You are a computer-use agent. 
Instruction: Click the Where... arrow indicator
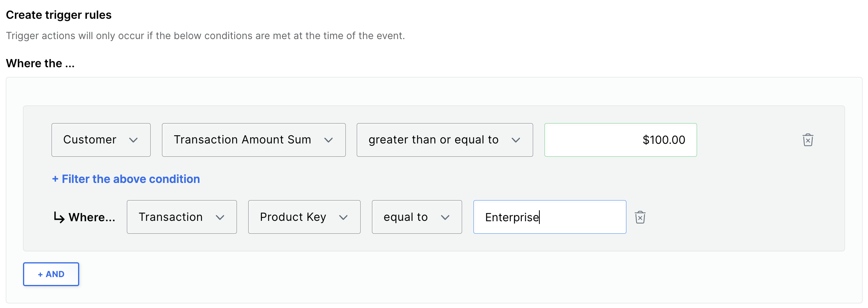(59, 217)
